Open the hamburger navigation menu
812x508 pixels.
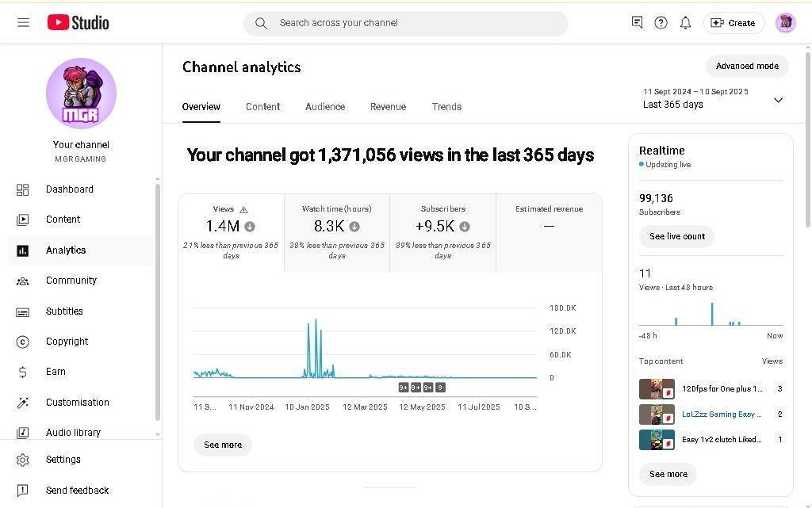24,23
